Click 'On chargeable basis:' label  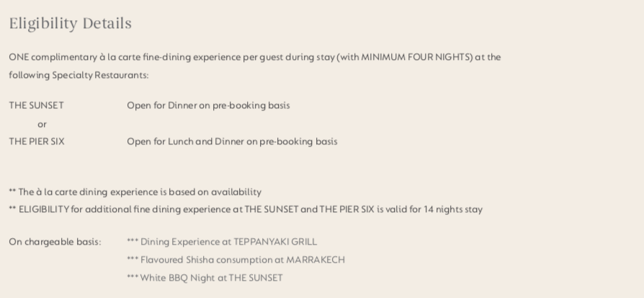coord(55,242)
